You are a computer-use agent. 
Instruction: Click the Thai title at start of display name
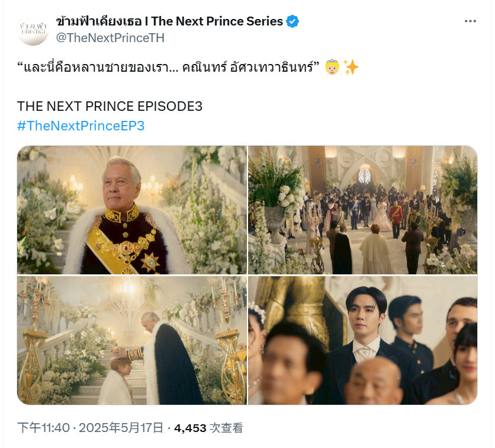[x=99, y=21]
